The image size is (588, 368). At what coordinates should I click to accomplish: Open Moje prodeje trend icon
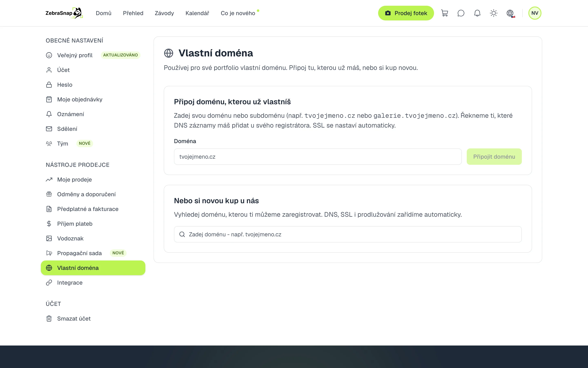tap(49, 180)
